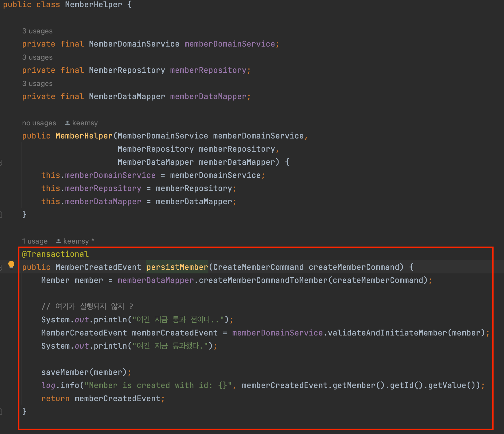The width and height of the screenshot is (504, 434).
Task: Click MemberDataMapper type in field declaration
Action: (127, 96)
